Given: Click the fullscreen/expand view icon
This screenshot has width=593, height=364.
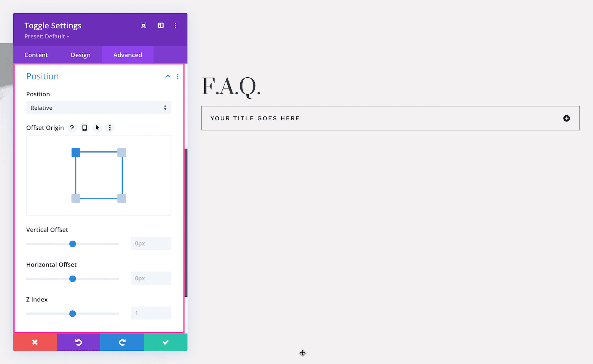Looking at the screenshot, I should (144, 25).
